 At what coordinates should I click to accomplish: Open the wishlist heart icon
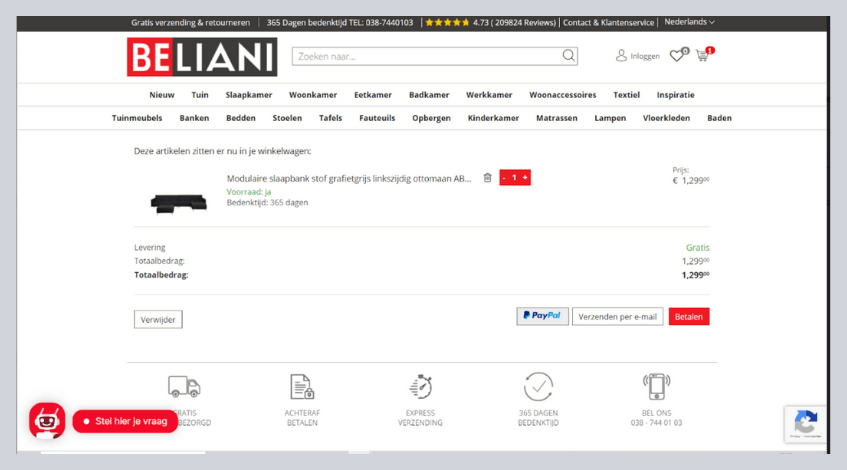coord(677,56)
